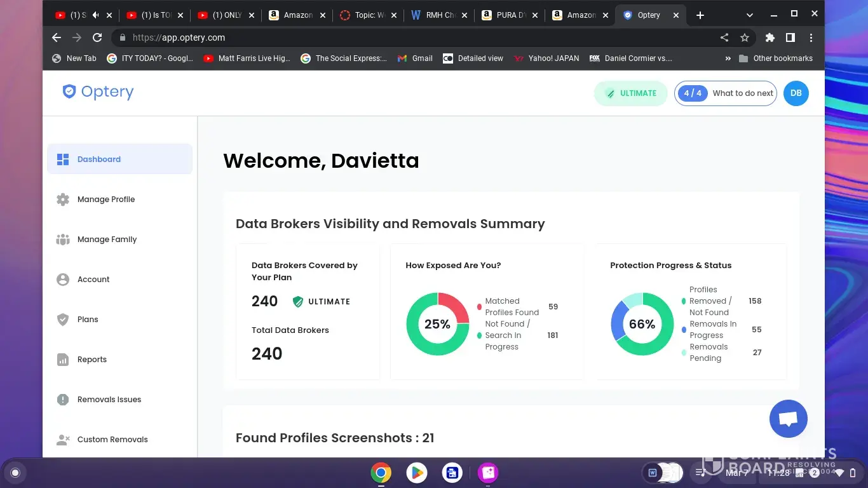Go back with browser back arrow

(57, 37)
